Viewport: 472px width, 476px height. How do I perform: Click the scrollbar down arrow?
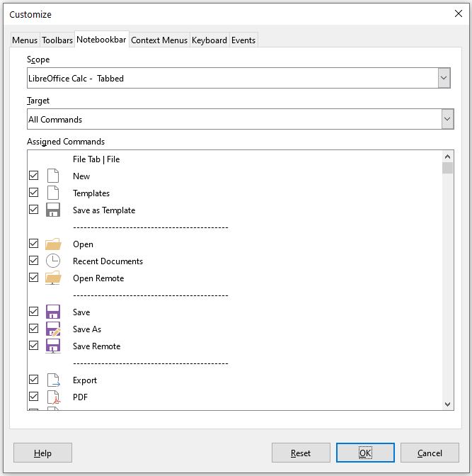tap(447, 404)
